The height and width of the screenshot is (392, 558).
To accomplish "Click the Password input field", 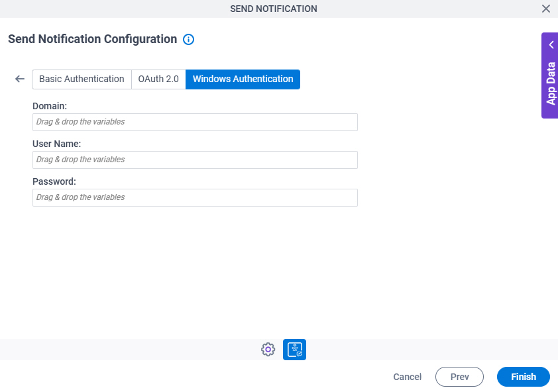I will 195,197.
